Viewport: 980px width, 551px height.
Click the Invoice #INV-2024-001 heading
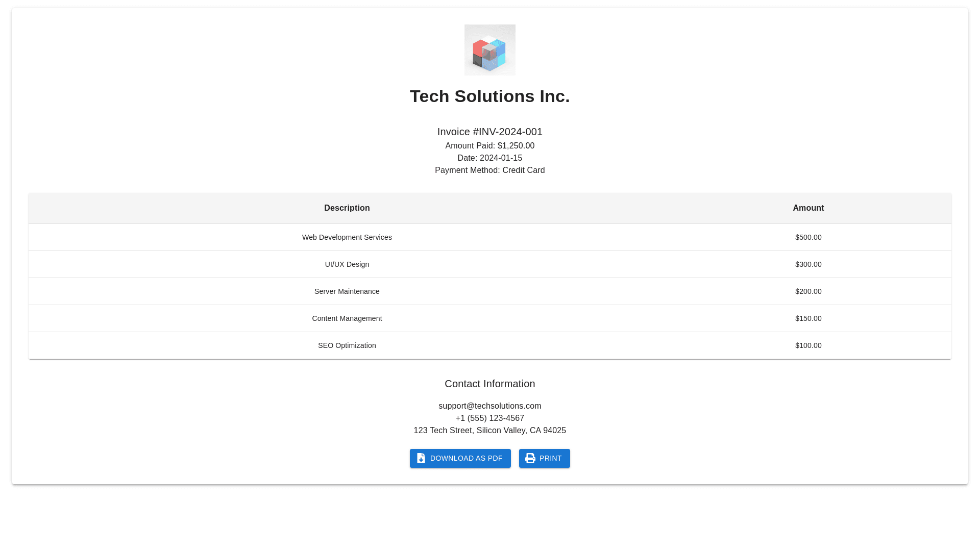coord(489,132)
